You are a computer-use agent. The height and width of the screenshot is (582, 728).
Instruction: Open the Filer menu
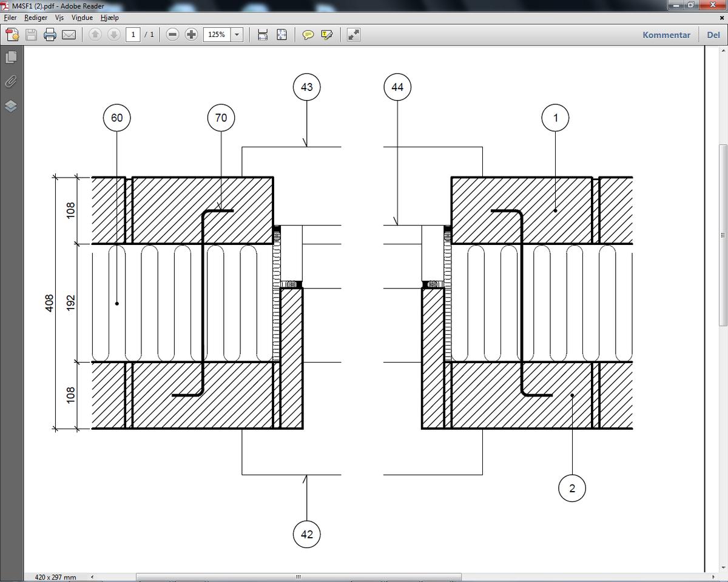[x=10, y=18]
